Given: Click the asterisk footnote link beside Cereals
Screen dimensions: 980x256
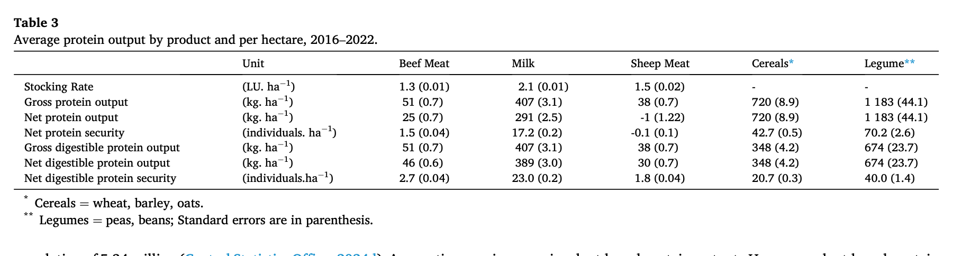Looking at the screenshot, I should (791, 62).
